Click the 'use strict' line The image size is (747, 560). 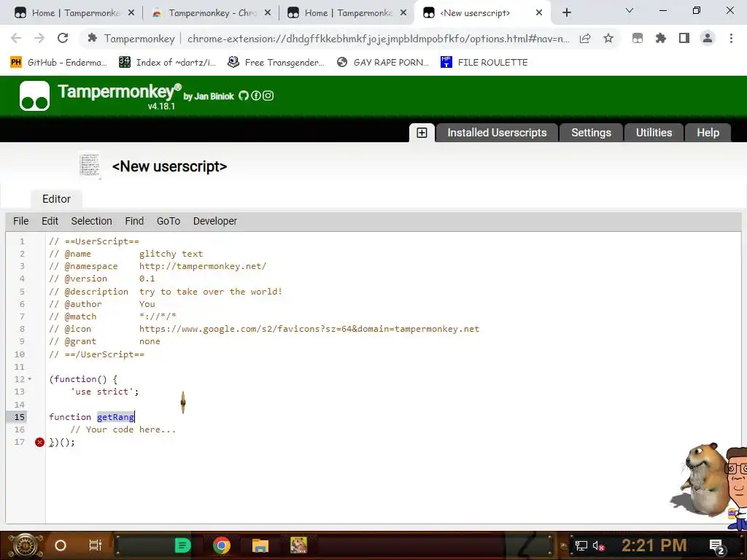tap(104, 392)
